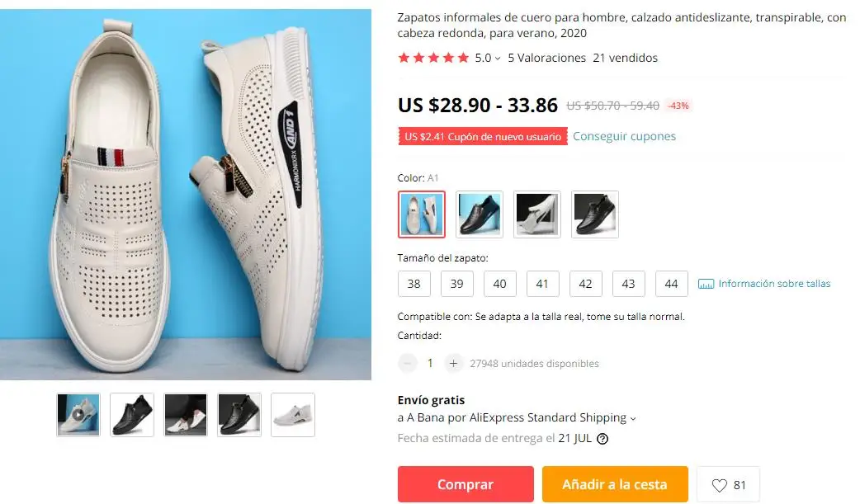Open the second thumbnail with black shoe
Image resolution: width=860 pixels, height=504 pixels.
(x=132, y=415)
